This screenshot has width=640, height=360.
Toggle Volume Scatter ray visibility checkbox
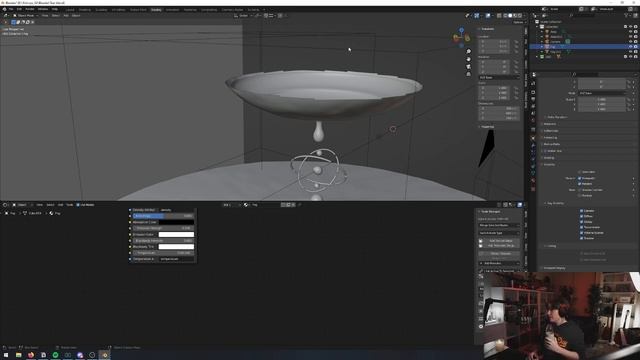[x=582, y=233]
